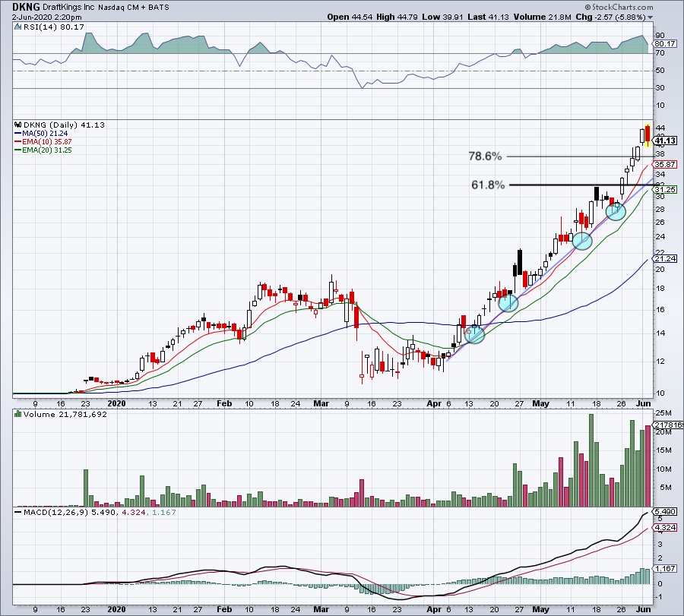Viewport: 684px width, 616px height.
Task: Select the EMA(20) 31.25 legend entry
Action: click(43, 150)
